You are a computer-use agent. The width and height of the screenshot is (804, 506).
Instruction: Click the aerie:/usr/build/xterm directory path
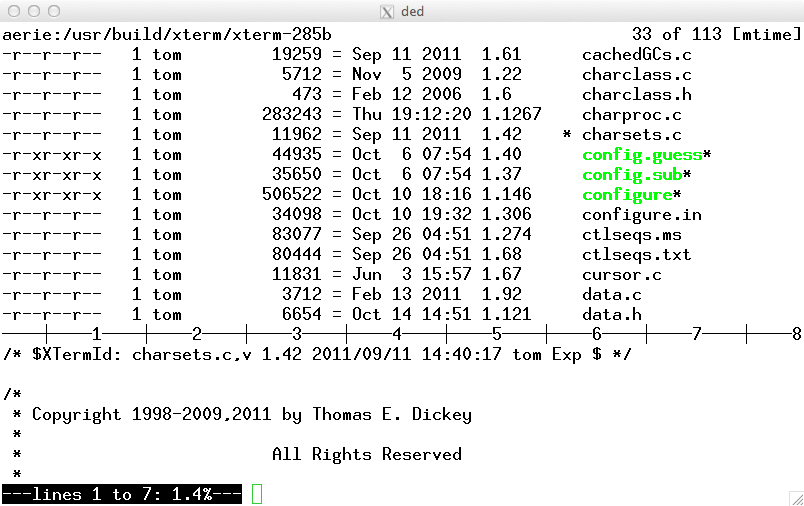(166, 35)
